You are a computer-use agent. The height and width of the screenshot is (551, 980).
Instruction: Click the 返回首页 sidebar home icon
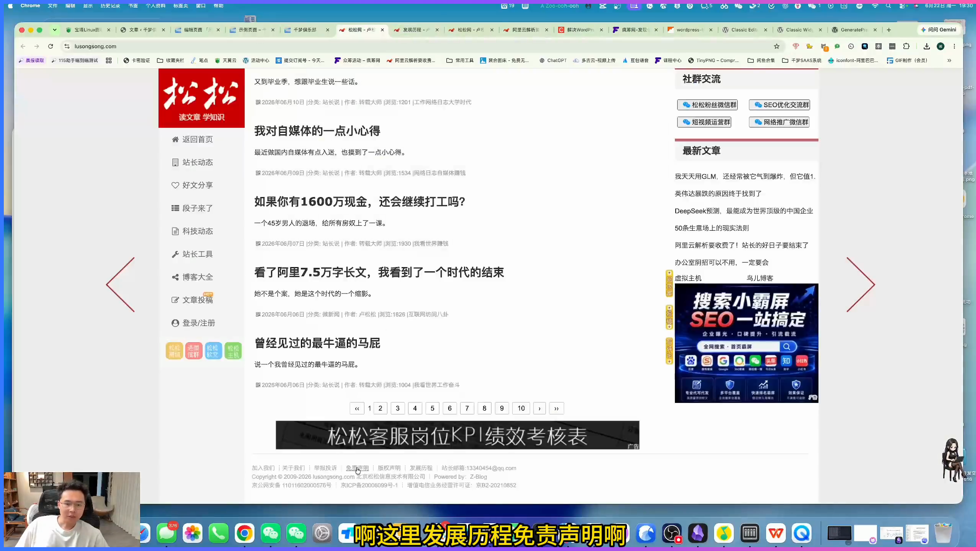coord(175,139)
